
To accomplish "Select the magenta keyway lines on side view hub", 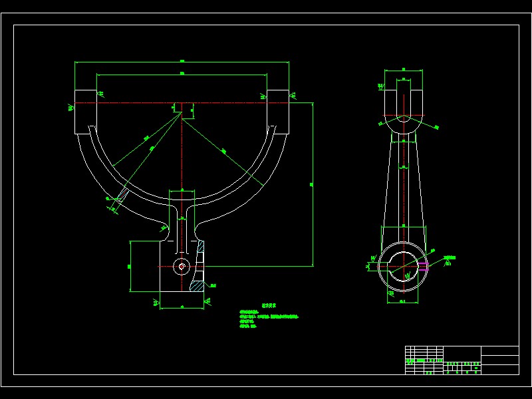I will [x=423, y=267].
